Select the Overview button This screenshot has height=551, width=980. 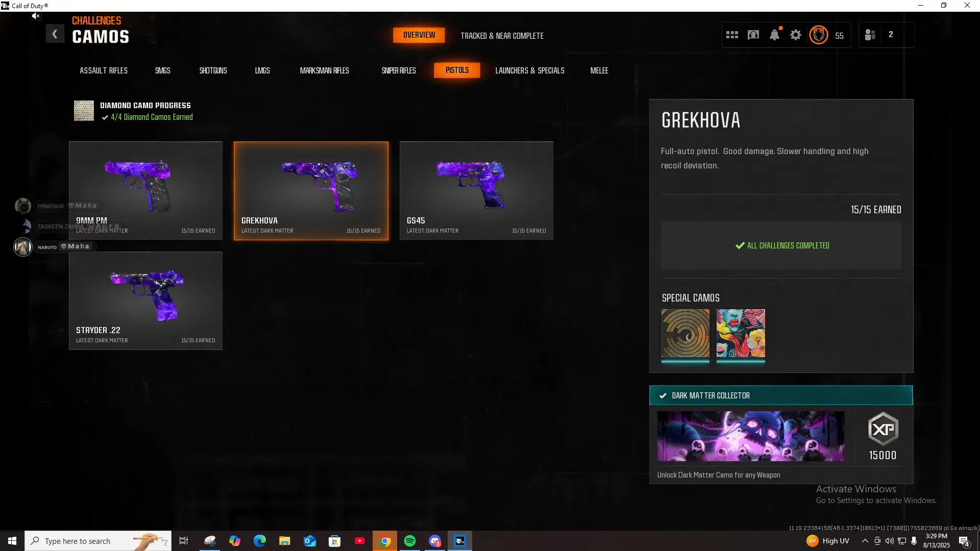[419, 35]
